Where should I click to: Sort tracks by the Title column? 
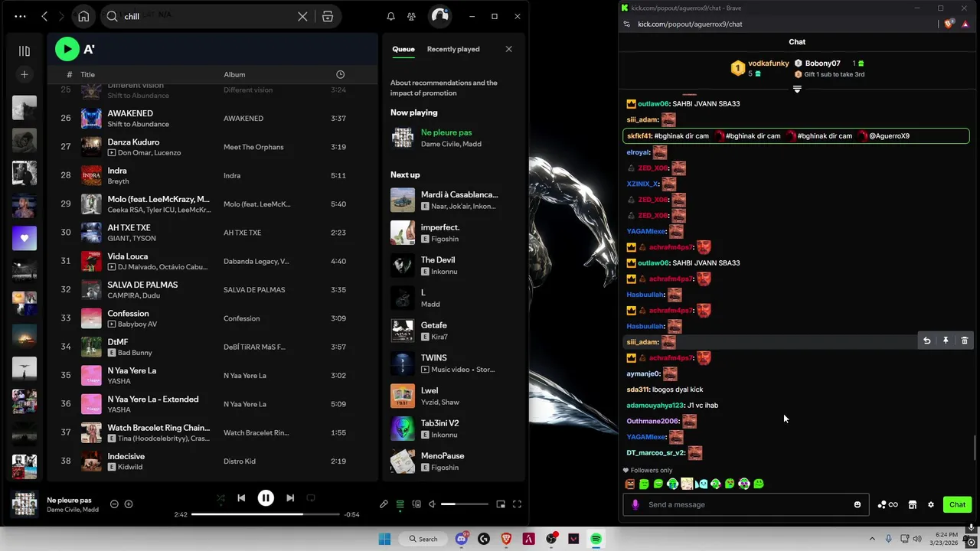(88, 74)
